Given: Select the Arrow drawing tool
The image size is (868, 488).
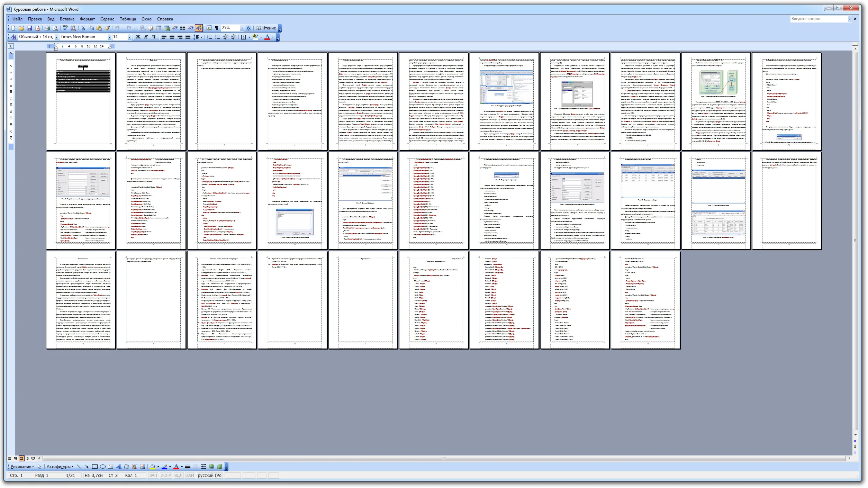Looking at the screenshot, I should tap(87, 467).
